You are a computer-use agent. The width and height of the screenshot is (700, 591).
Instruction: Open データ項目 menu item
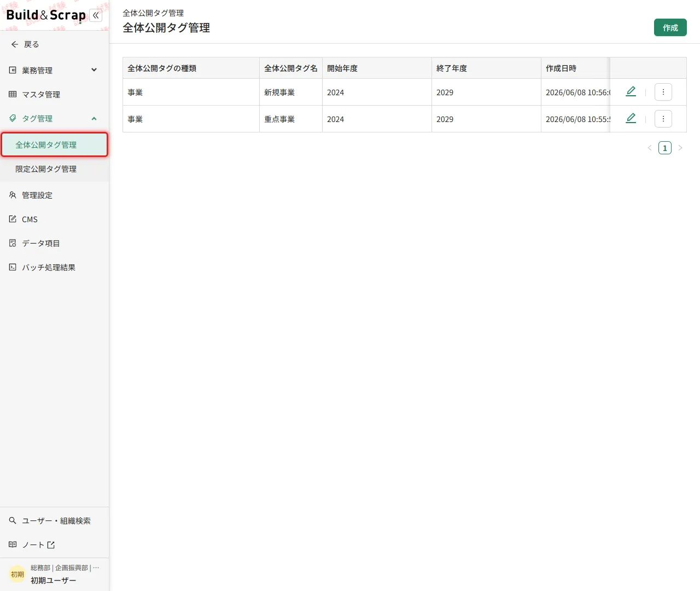tap(54, 243)
